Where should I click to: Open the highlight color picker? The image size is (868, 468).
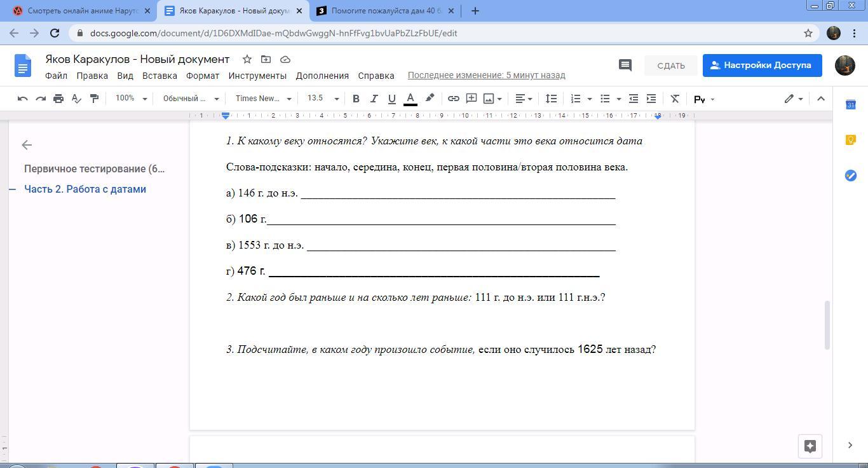tap(430, 99)
